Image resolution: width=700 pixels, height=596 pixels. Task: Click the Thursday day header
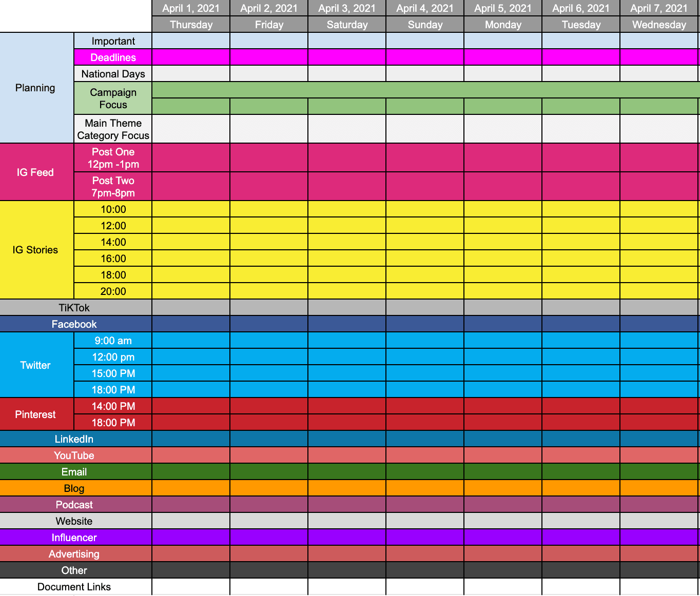click(191, 24)
